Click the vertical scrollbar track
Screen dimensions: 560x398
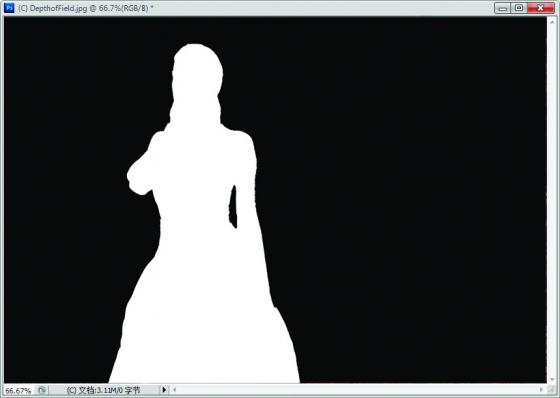coord(552,200)
